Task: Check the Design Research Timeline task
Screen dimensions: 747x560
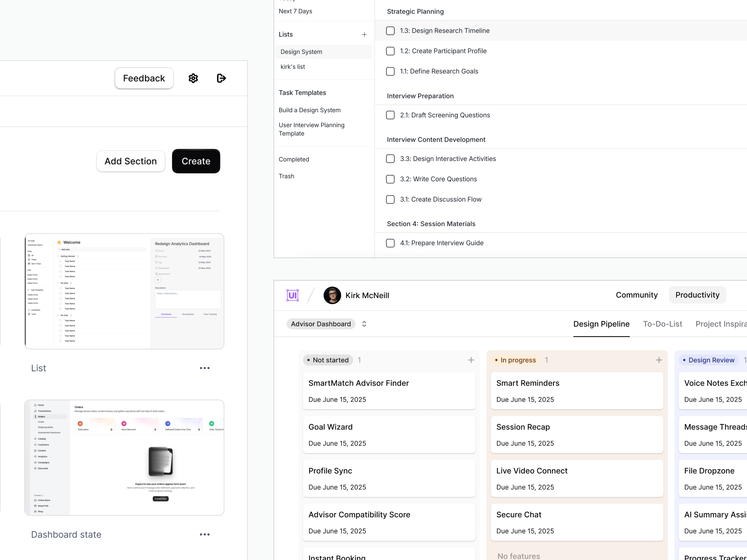Action: [x=390, y=31]
